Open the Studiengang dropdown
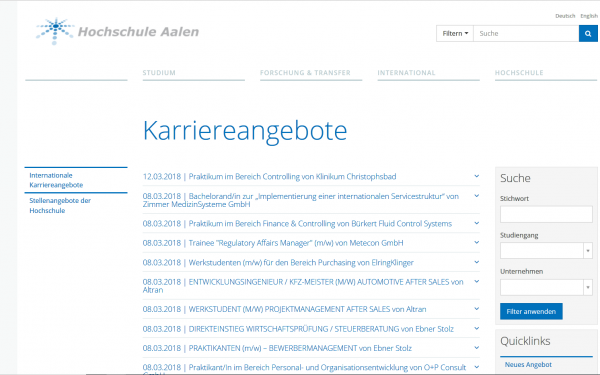This screenshot has height=375, width=600. [x=546, y=251]
